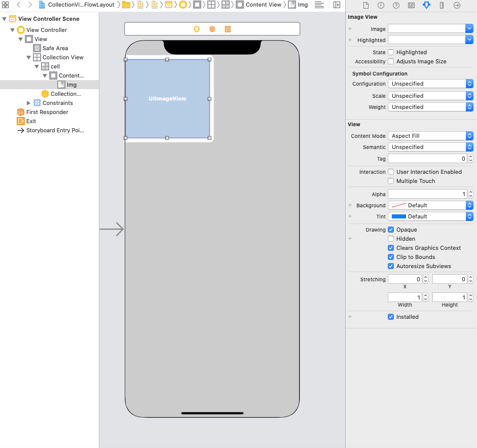Screen dimensions: 477x448
Task: Open the History inspector tab
Action: point(381,5)
